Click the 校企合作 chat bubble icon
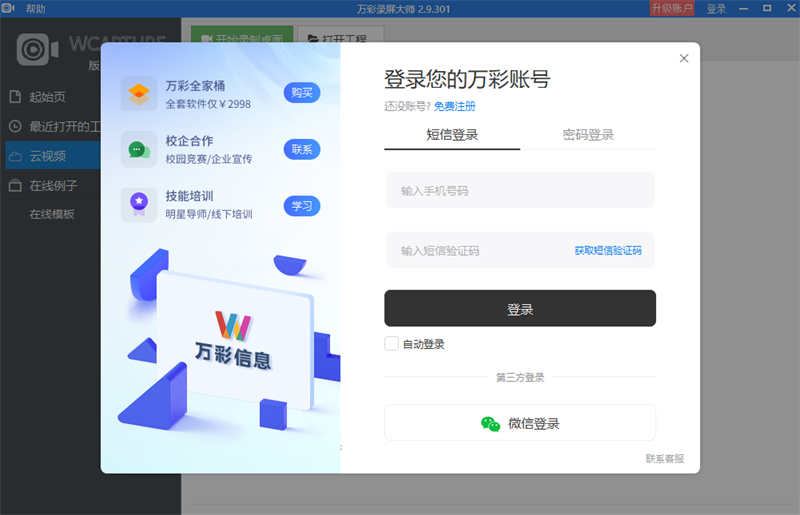The image size is (800, 515). (139, 149)
